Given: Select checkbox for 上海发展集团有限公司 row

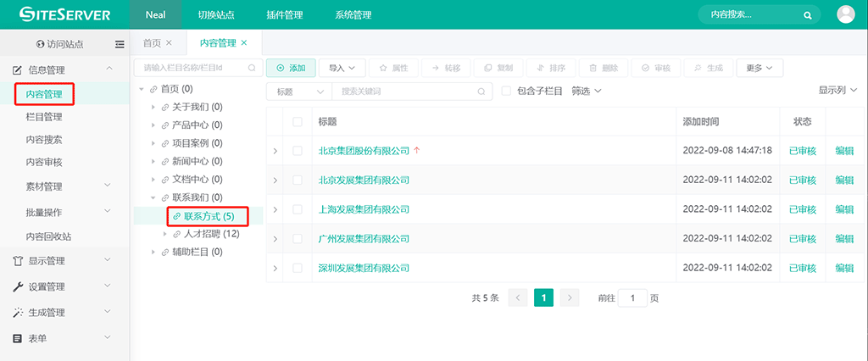Looking at the screenshot, I should [298, 209].
